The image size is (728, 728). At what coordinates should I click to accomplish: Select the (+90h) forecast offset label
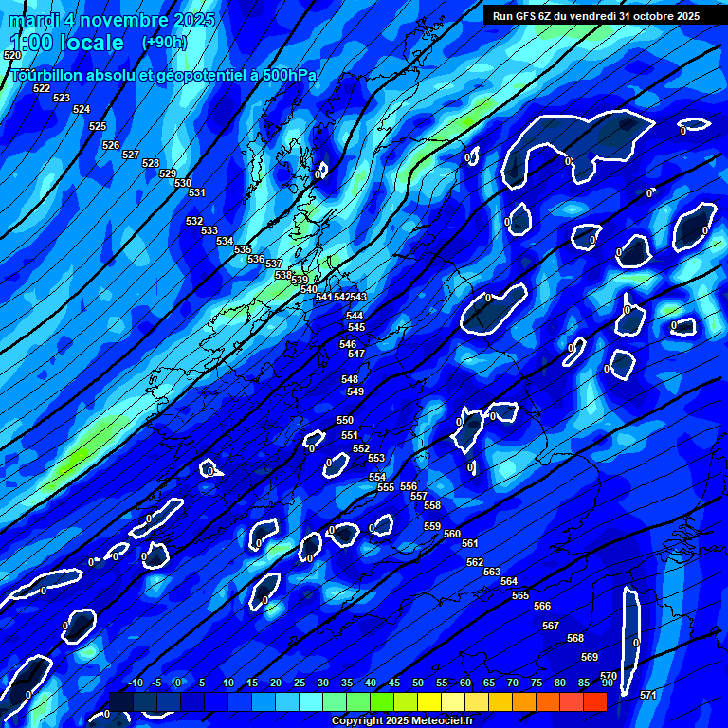tap(164, 43)
